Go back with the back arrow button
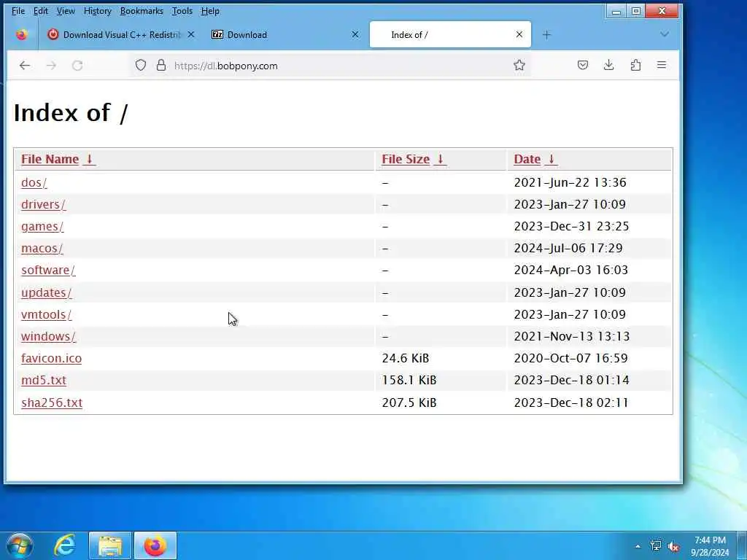747x560 pixels. pyautogui.click(x=25, y=66)
